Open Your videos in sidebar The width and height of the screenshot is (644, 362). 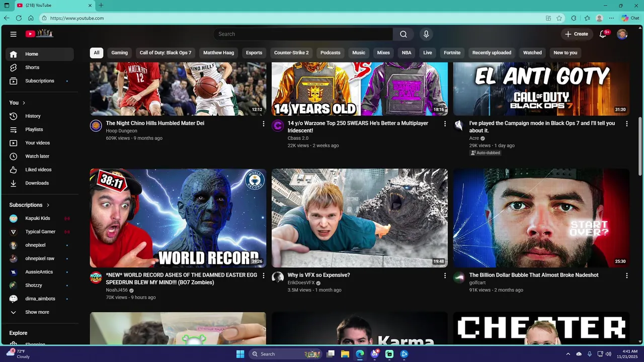point(40,143)
